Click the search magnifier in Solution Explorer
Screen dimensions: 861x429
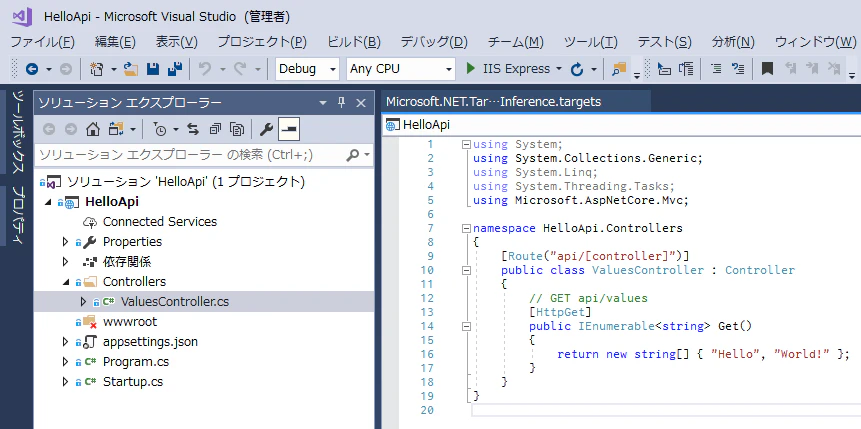pyautogui.click(x=353, y=155)
